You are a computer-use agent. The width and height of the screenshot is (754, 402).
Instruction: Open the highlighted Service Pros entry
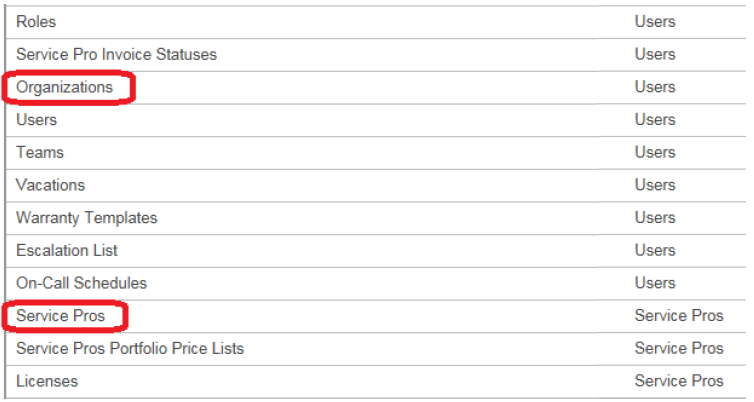point(60,316)
